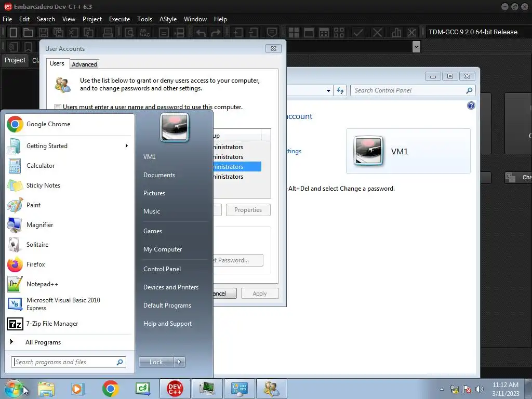Click the bookmark icon in second toolbar row
Viewport: 532px width, 399px height.
tap(28, 47)
